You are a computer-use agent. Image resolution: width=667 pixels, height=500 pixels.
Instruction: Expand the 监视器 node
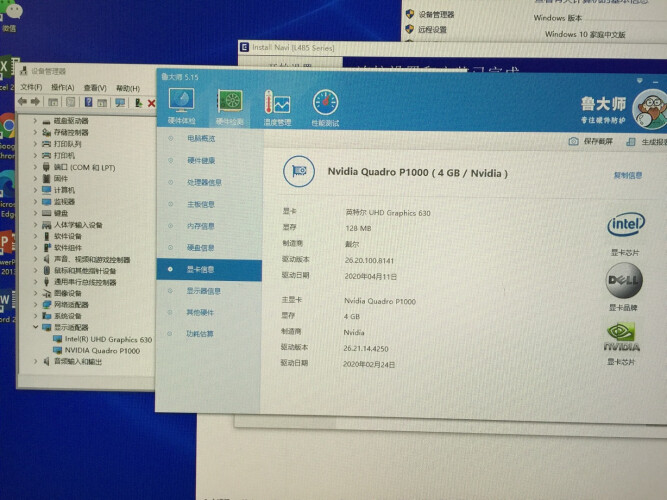coord(35,201)
